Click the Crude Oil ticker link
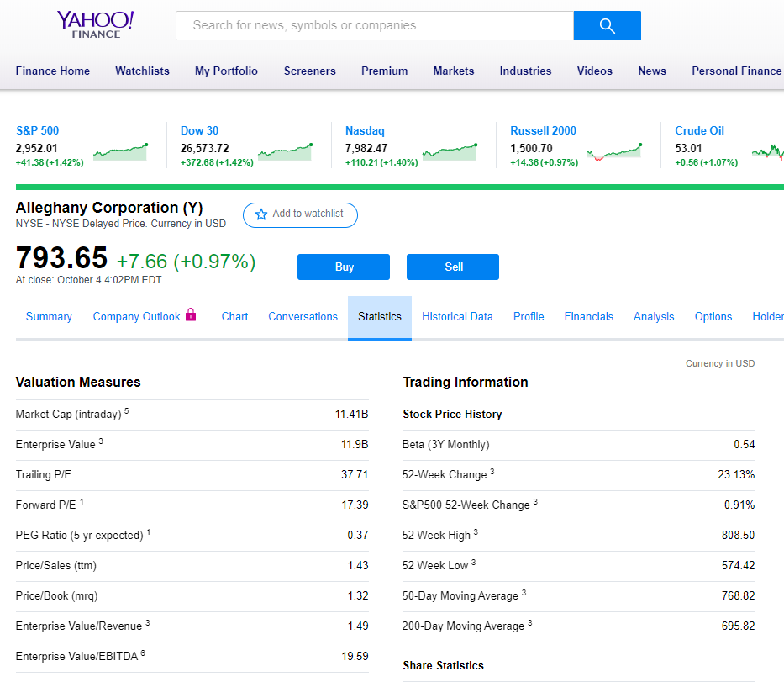This screenshot has height=687, width=784. 699,130
